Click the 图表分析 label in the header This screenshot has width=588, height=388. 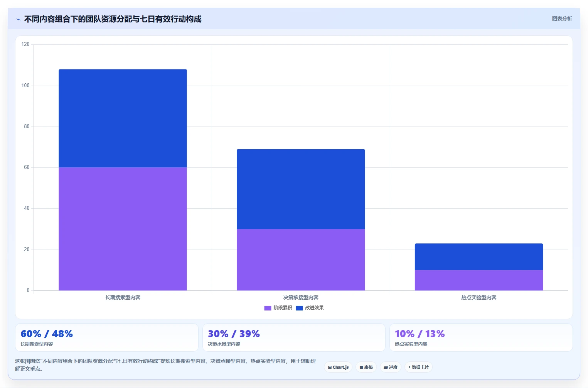pos(562,19)
